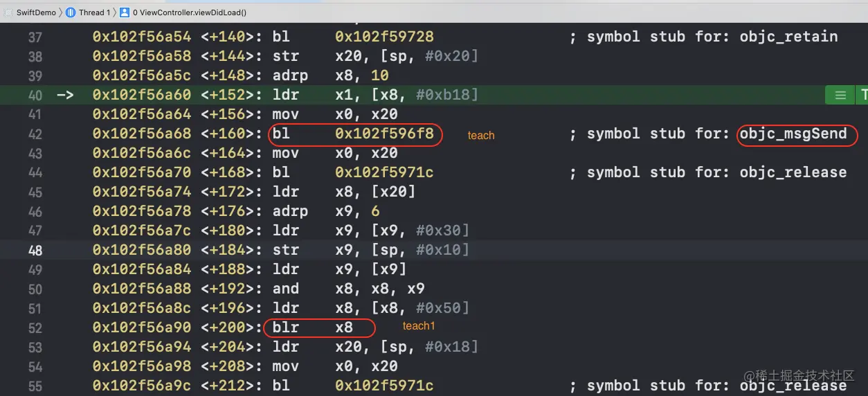The height and width of the screenshot is (396, 868).
Task: Click branch target 0x102f596f8
Action: pos(384,134)
